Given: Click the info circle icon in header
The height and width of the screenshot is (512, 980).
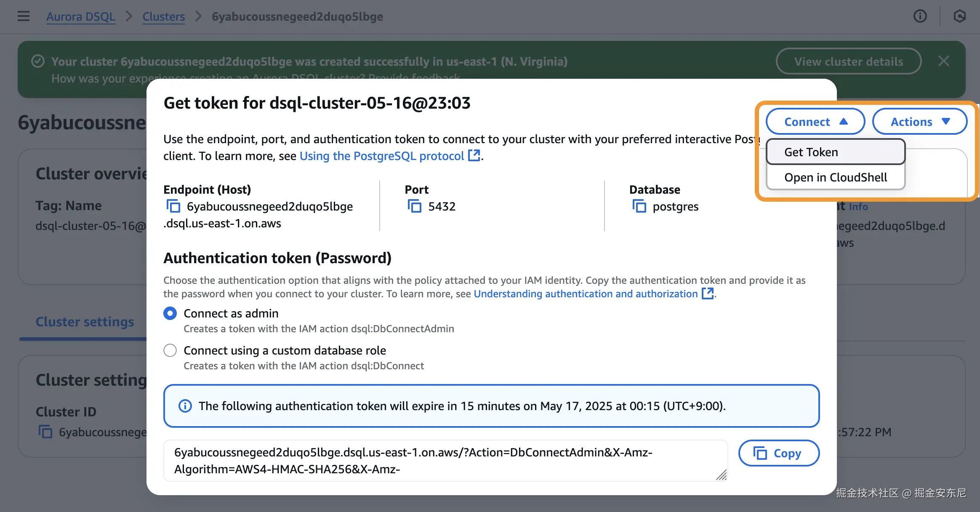Looking at the screenshot, I should pos(920,16).
